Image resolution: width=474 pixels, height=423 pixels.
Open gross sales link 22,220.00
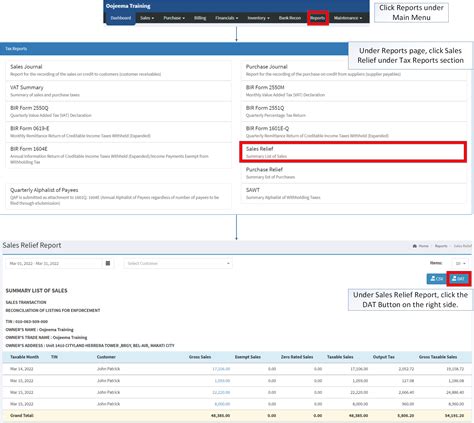(221, 392)
